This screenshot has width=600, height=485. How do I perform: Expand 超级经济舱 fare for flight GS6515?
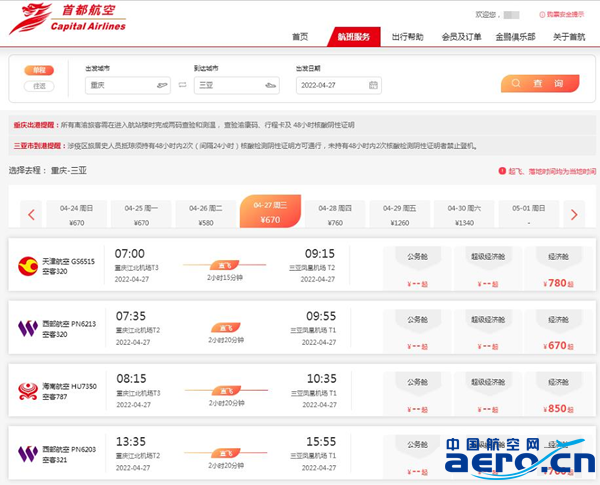tap(488, 268)
